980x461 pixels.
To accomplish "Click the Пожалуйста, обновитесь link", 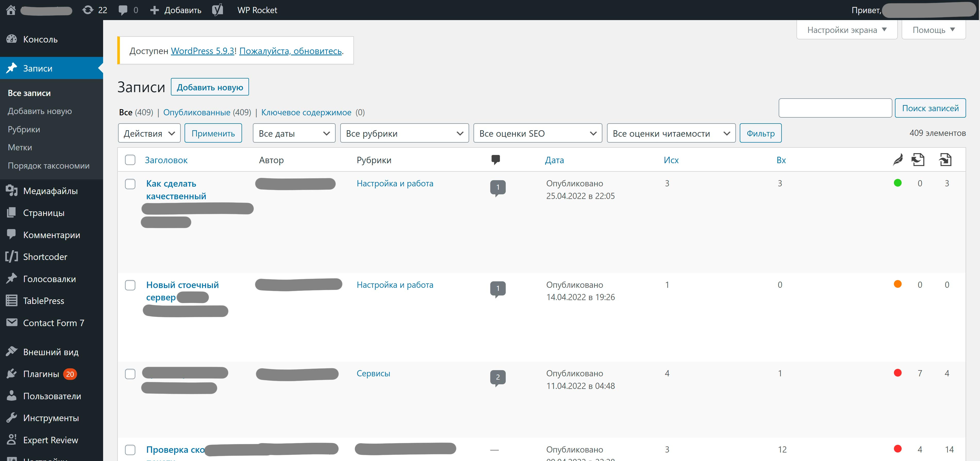I will pos(291,51).
